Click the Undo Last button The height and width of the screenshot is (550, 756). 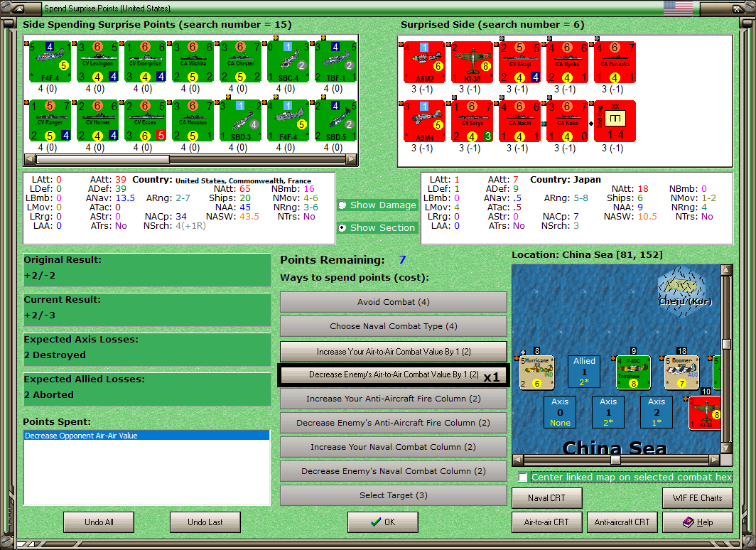coord(205,522)
